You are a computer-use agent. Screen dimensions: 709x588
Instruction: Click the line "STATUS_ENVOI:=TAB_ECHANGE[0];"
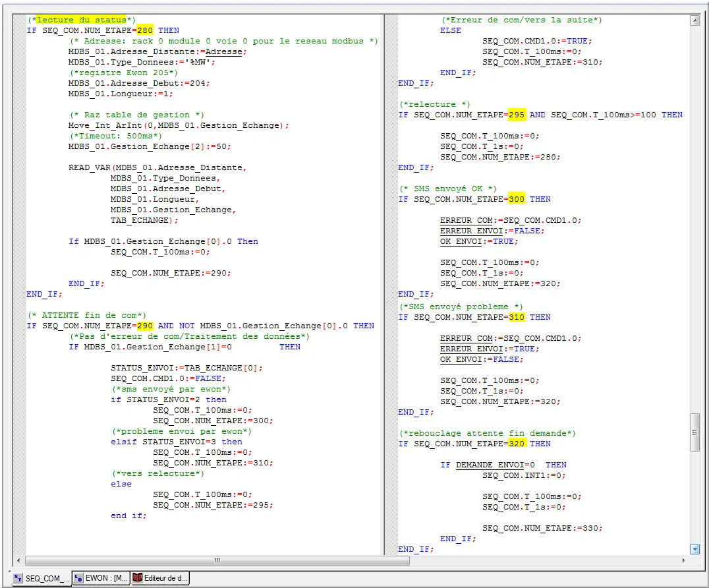point(186,368)
